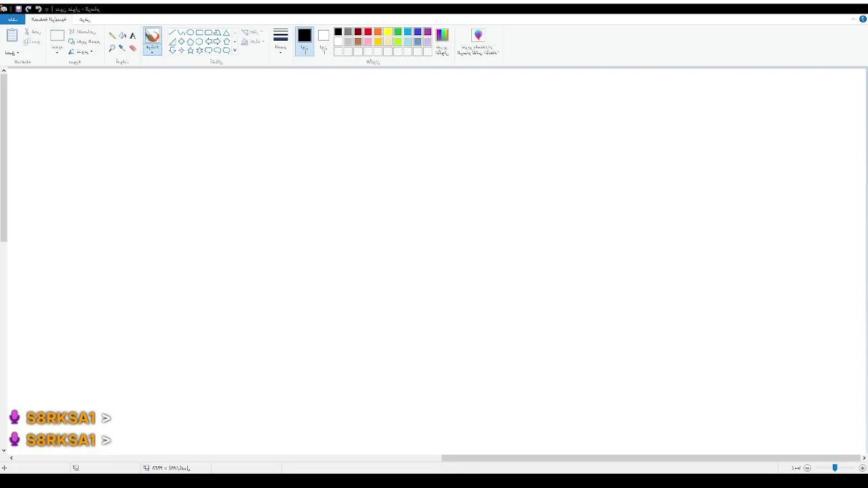
Task: Choose the Right arrow shape
Action: tap(217, 41)
